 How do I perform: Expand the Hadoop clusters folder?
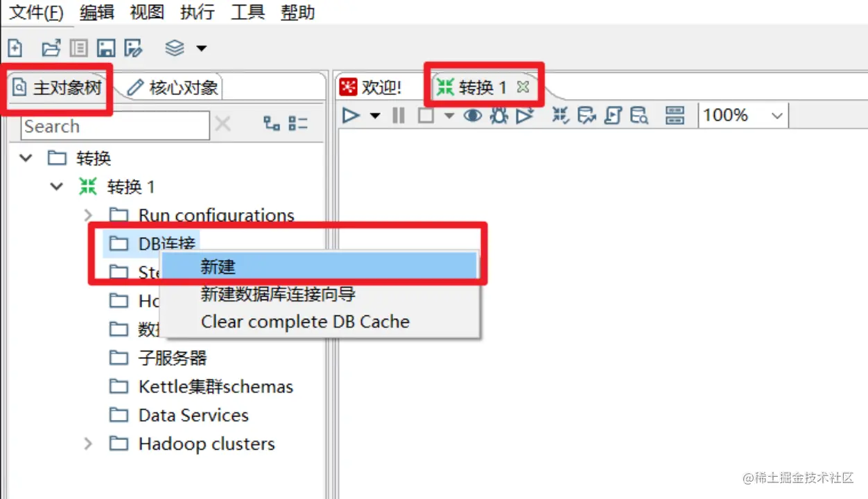pos(88,444)
